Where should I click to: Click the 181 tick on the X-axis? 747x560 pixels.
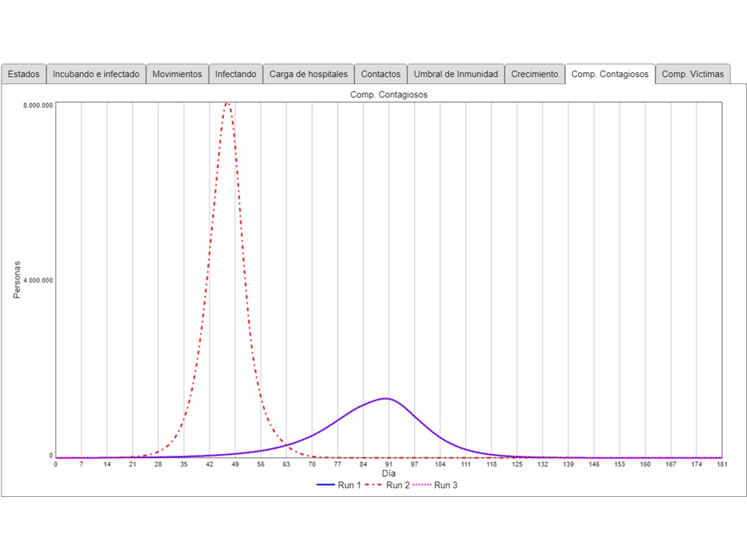click(721, 464)
